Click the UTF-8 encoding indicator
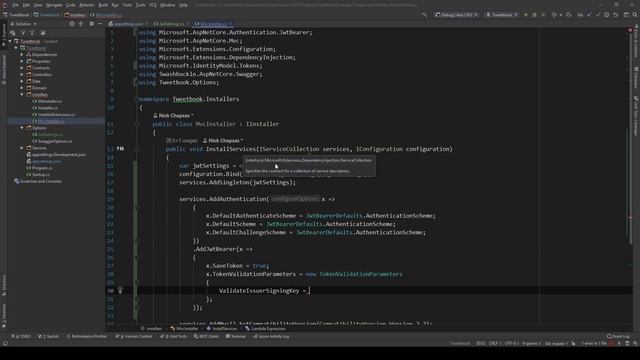The image size is (640, 360). [511, 343]
